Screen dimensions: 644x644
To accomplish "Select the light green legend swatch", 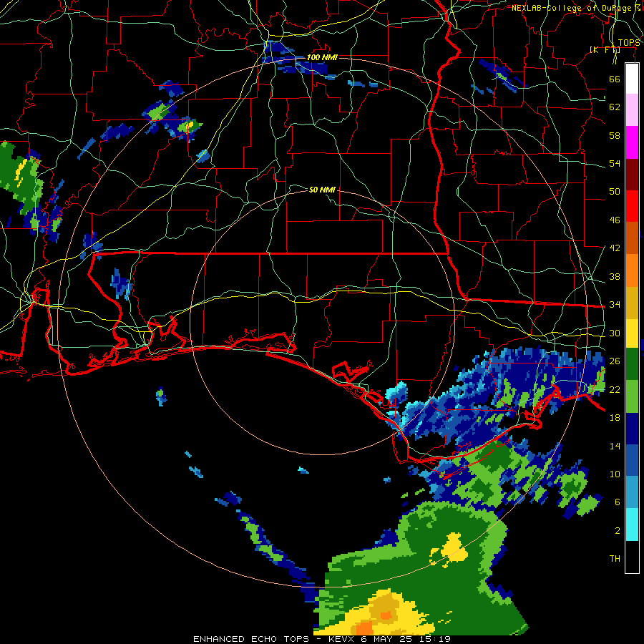I will (632, 396).
